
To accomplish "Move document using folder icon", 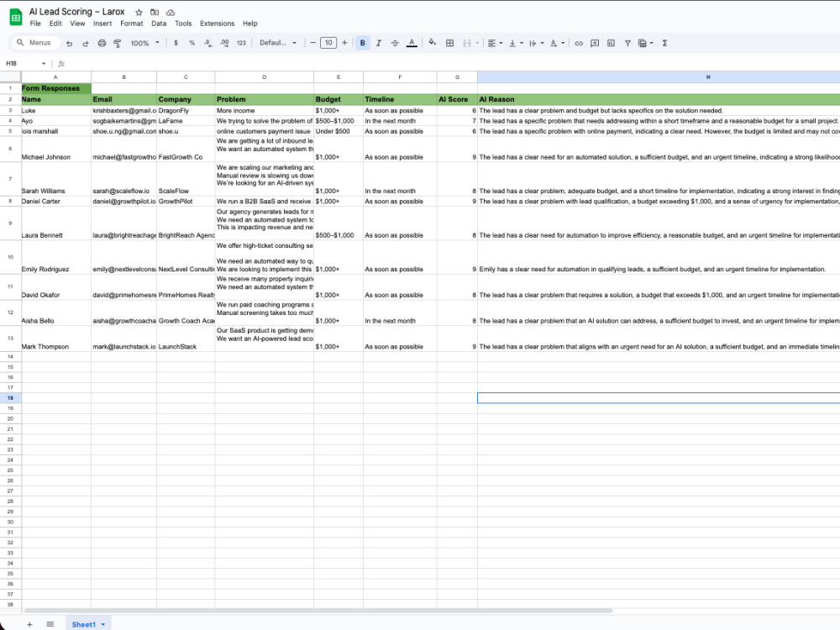I will point(155,13).
